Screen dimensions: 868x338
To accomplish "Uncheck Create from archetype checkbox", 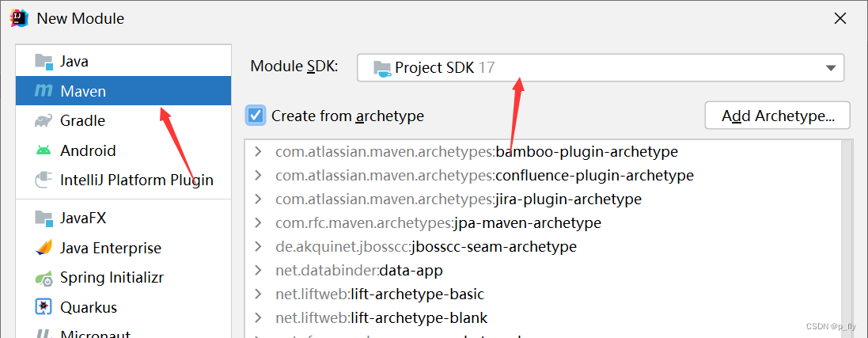I will click(x=256, y=116).
